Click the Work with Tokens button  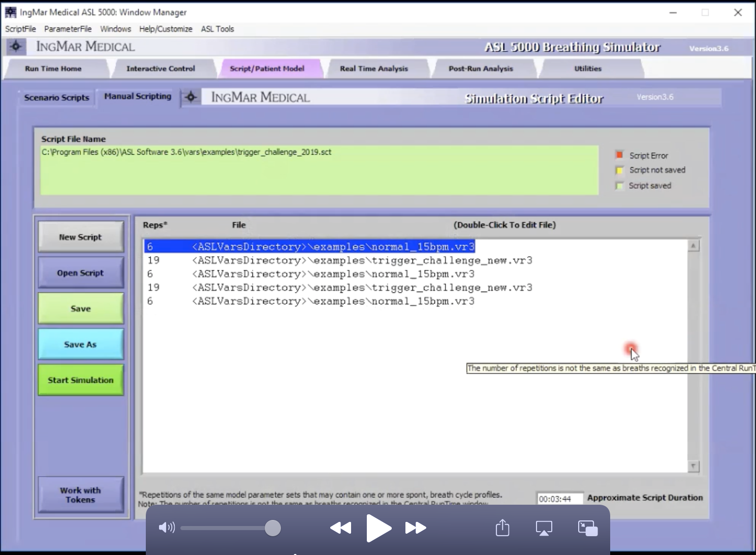pos(81,495)
